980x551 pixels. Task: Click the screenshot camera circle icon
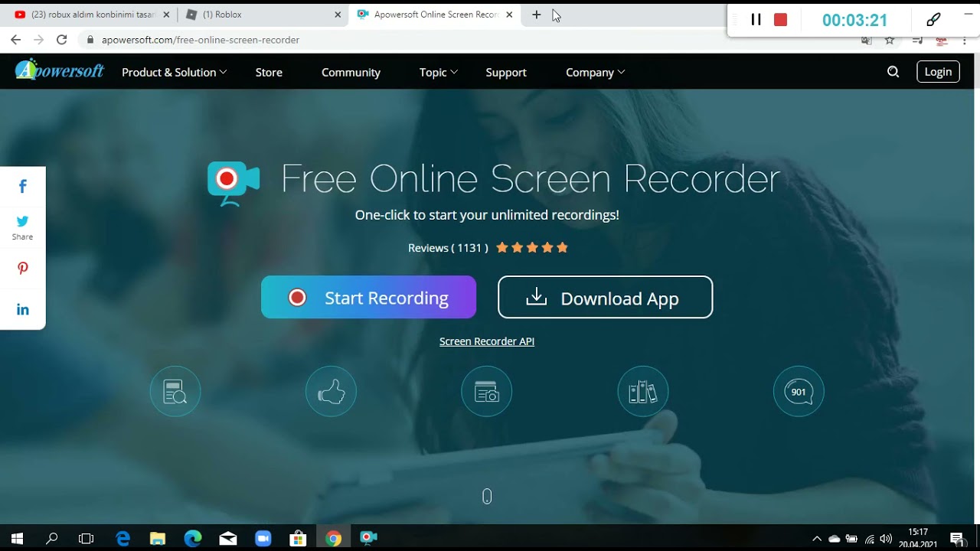click(486, 392)
